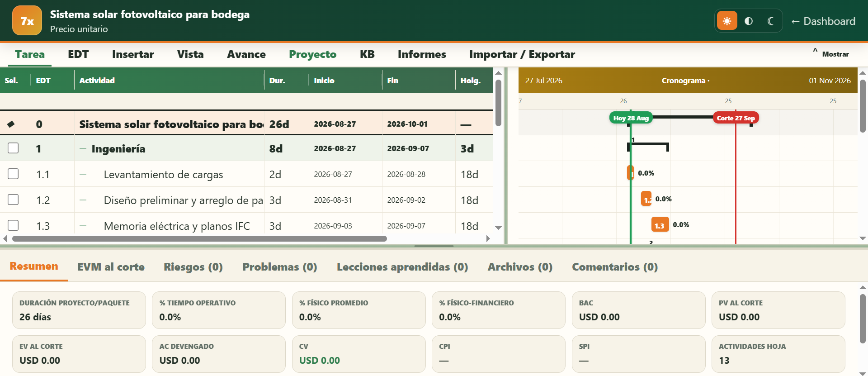Open the Insertar ribbon tab
Image resolution: width=868 pixels, height=376 pixels.
click(x=133, y=54)
